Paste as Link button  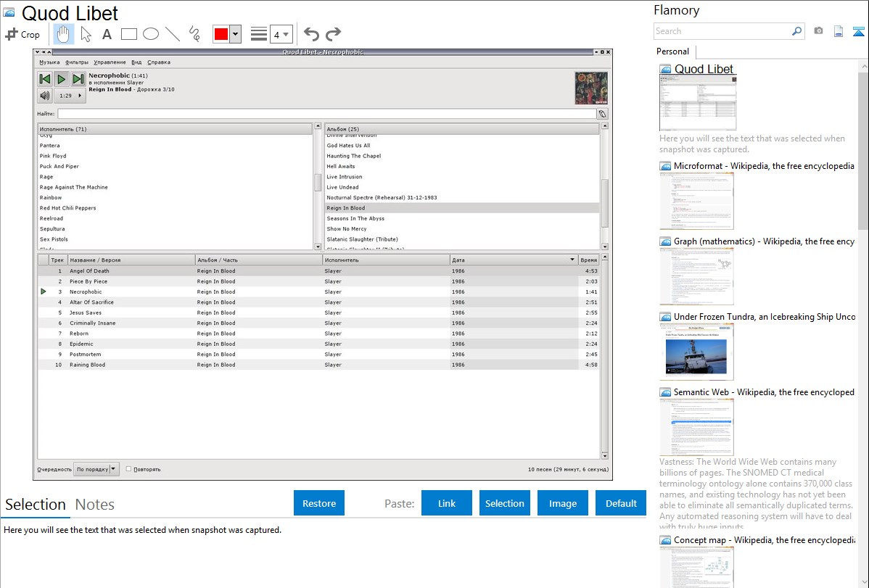click(447, 503)
